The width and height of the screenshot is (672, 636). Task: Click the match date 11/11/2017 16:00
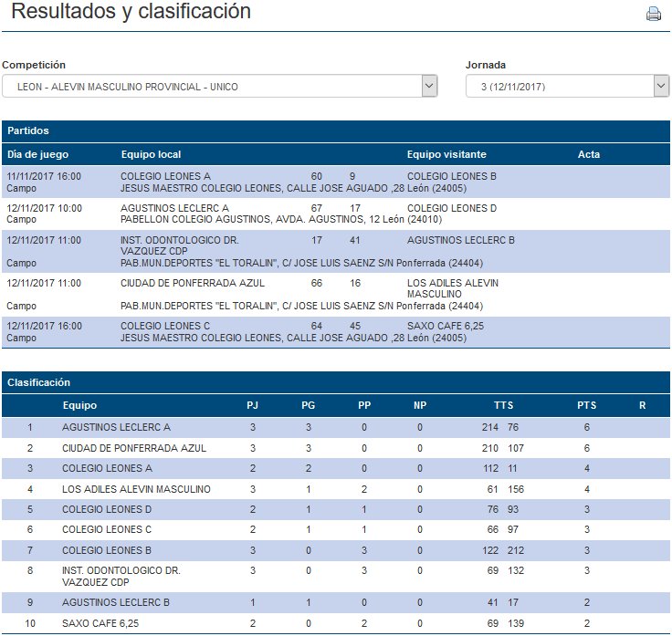[x=44, y=176]
